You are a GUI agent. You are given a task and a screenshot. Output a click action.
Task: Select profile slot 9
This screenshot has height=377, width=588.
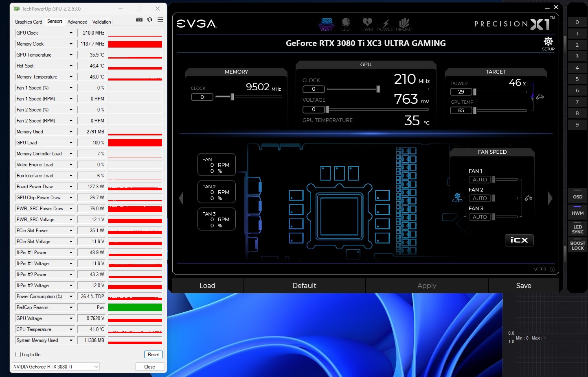(577, 125)
